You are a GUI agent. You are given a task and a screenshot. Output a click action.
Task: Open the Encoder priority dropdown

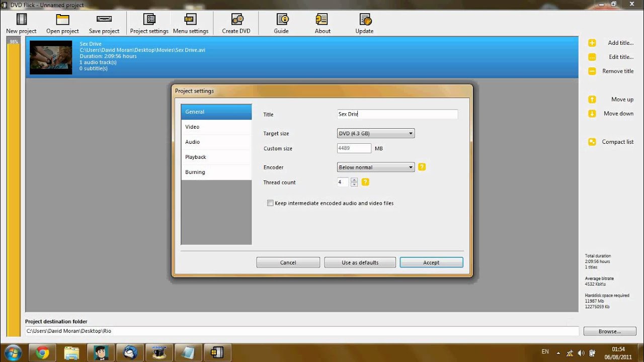click(x=376, y=167)
